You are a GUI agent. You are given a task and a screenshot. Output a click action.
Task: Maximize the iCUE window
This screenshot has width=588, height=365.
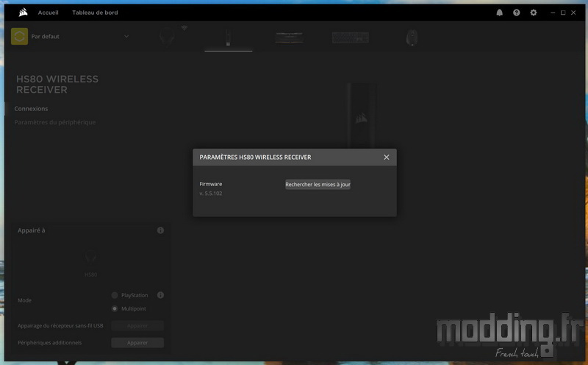click(563, 13)
